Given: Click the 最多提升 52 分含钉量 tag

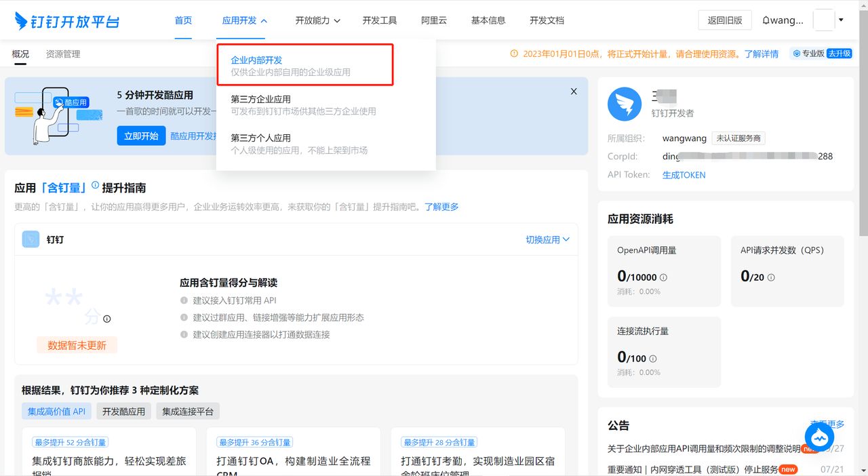Looking at the screenshot, I should click(70, 442).
